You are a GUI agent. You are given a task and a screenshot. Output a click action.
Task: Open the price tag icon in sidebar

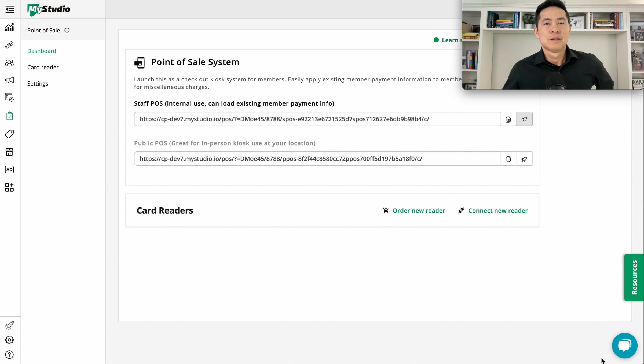click(x=9, y=134)
